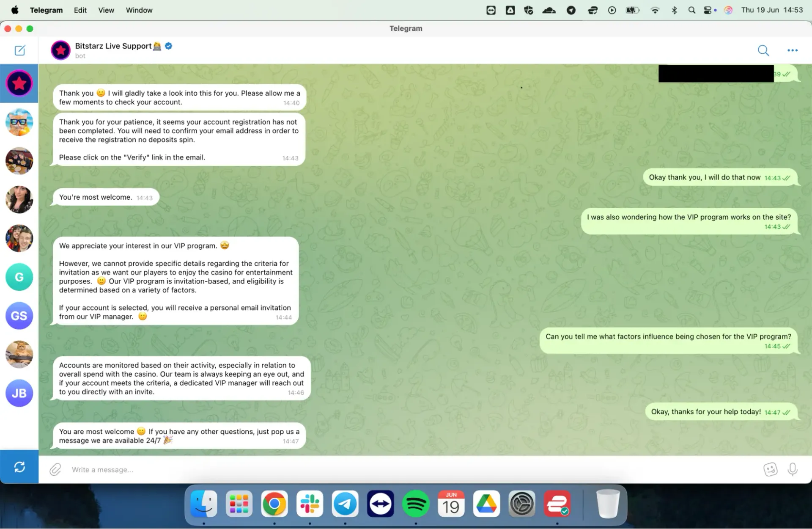Click the message about confirming email address
The height and width of the screenshot is (529, 812).
pos(178,140)
